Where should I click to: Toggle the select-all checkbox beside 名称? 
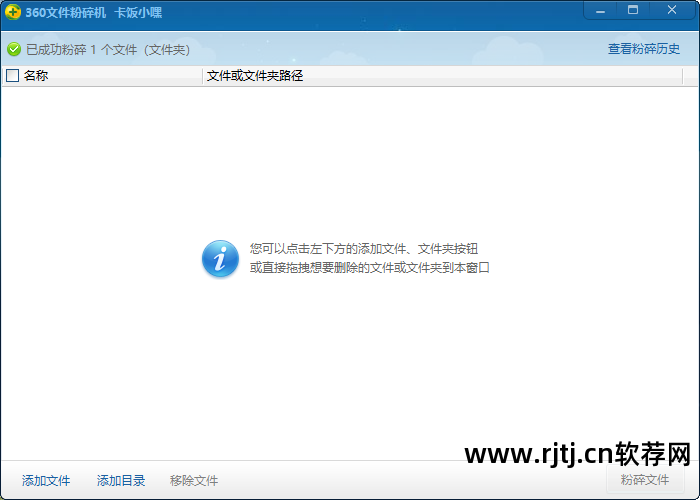(x=12, y=75)
